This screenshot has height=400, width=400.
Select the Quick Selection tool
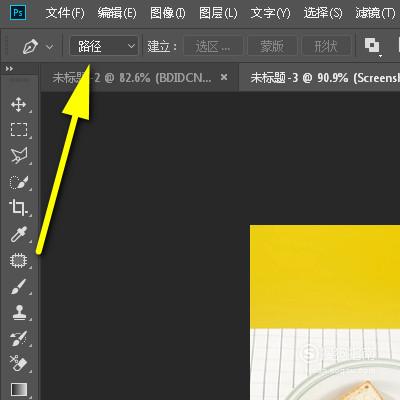(19, 182)
